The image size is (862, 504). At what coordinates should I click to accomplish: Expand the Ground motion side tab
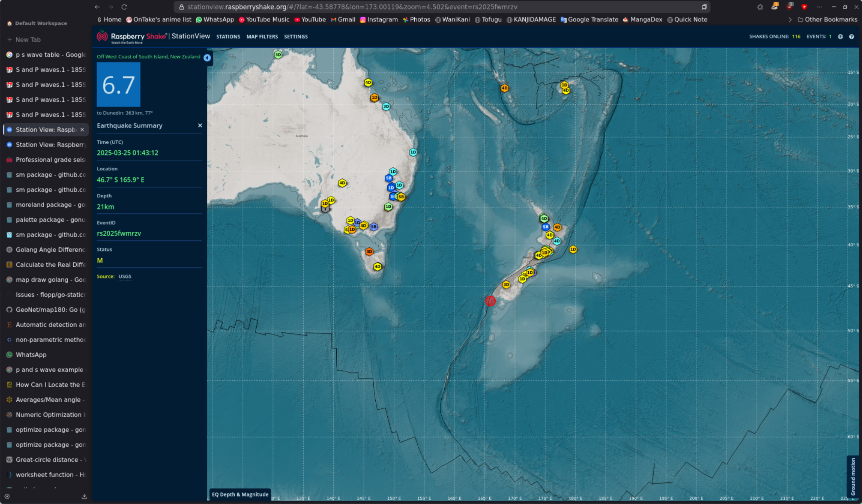pos(853,476)
